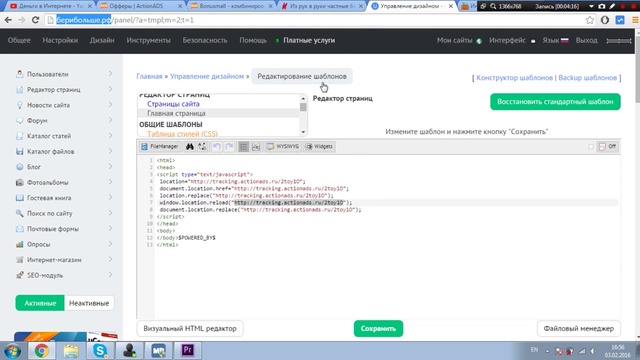Click the word wrap icon
The image size is (640, 360).
[x=256, y=147]
